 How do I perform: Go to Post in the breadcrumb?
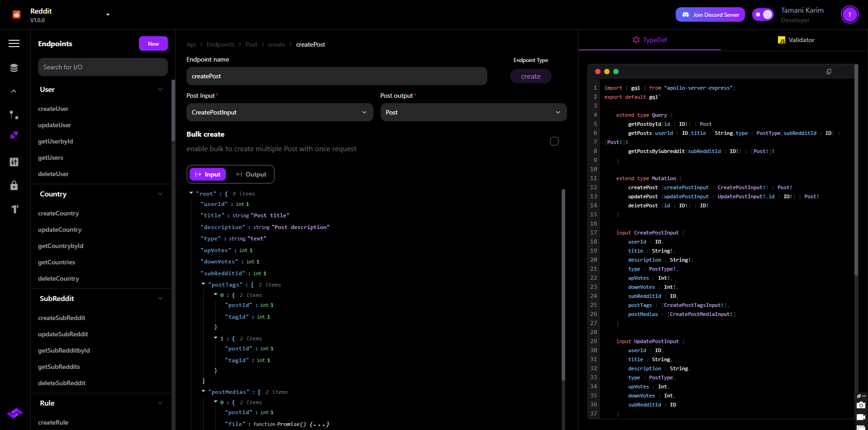[x=251, y=44]
